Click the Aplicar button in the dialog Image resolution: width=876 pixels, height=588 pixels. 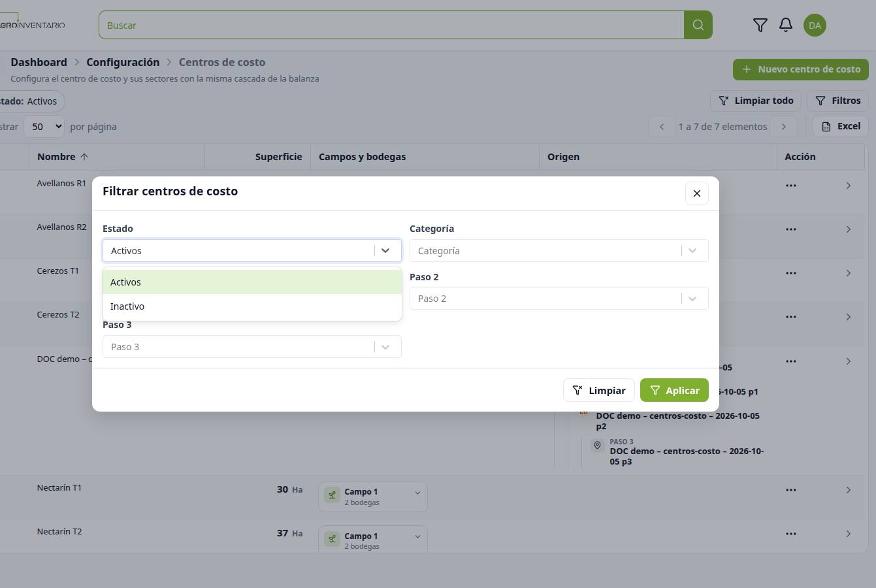click(674, 390)
